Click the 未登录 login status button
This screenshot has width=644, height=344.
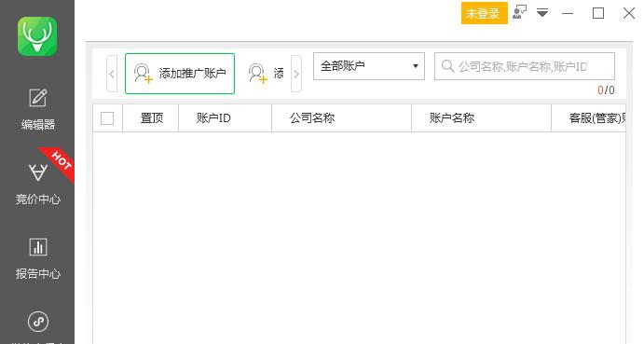click(484, 13)
